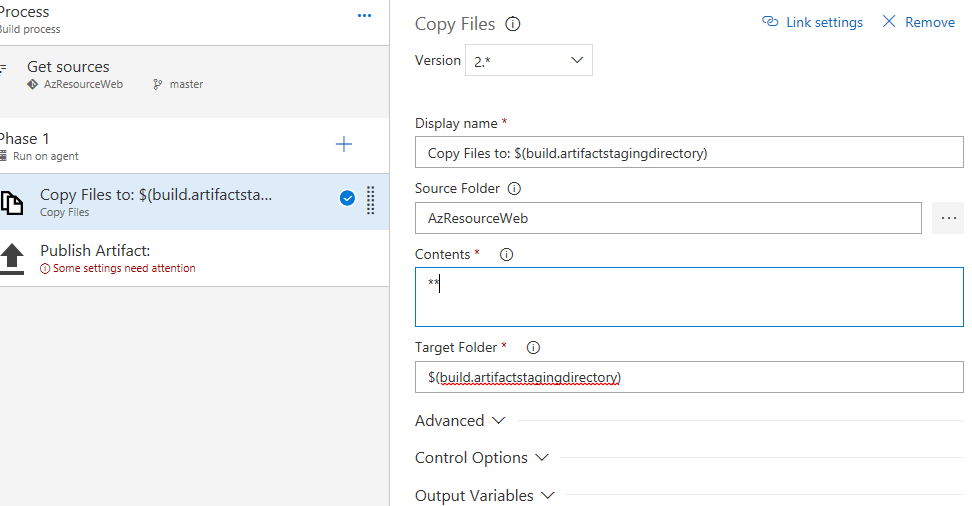972x506 pixels.
Task: Click the Target Folder info icon
Action: 533,348
